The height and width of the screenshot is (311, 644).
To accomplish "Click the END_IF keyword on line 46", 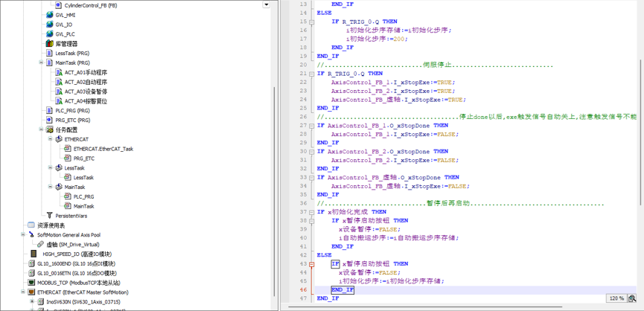I will coord(342,290).
